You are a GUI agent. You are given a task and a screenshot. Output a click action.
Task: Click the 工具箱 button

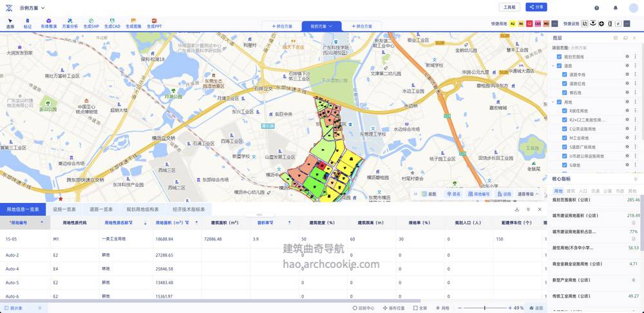[509, 7]
